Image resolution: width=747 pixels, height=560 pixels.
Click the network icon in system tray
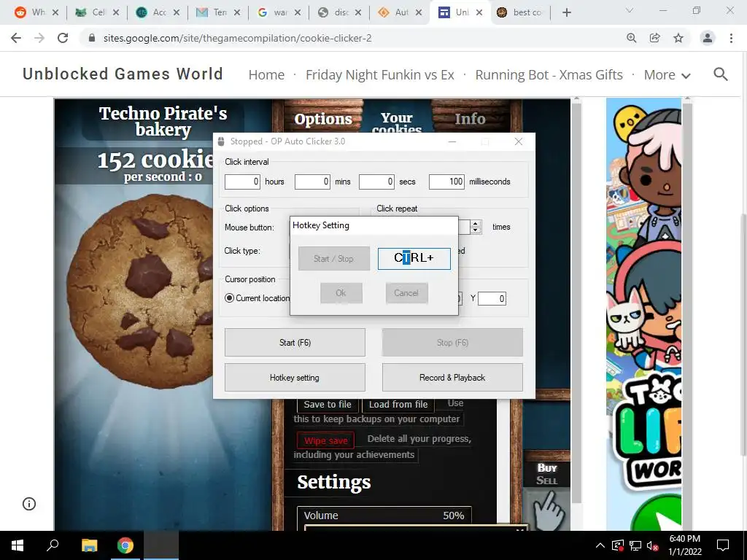click(x=635, y=545)
